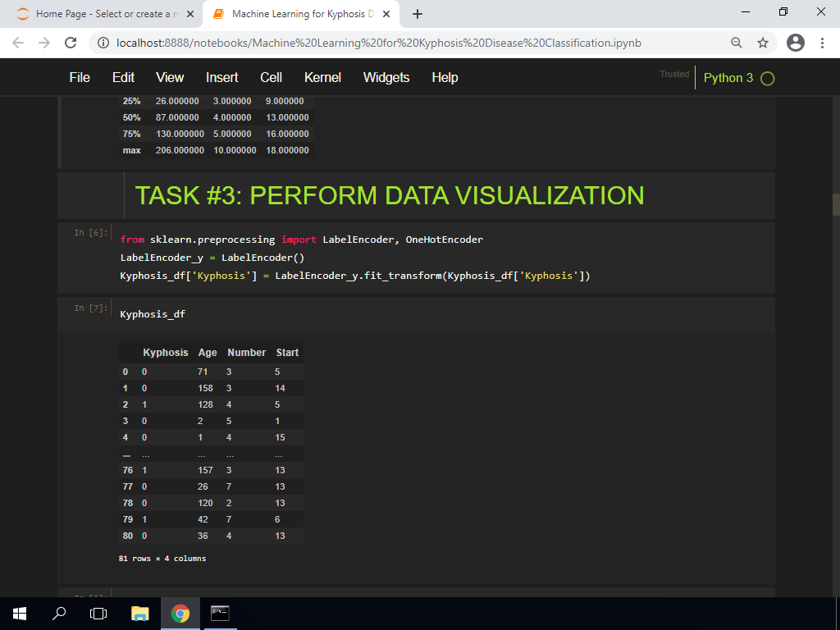Bookmark the page with the star icon

764,42
